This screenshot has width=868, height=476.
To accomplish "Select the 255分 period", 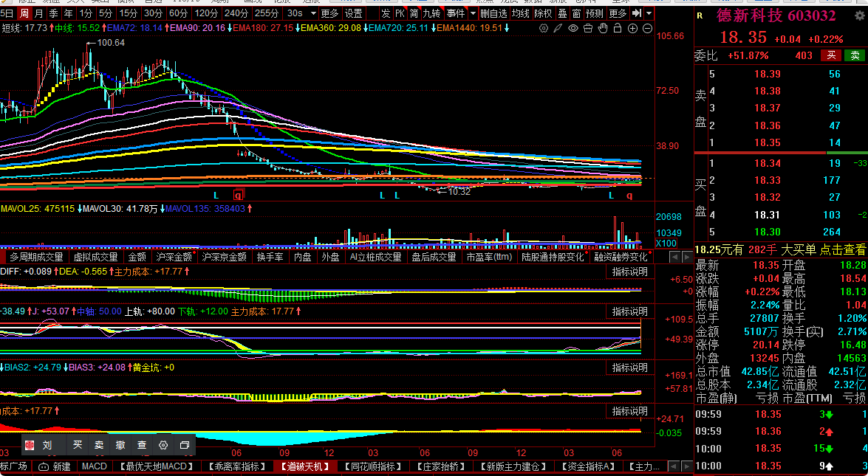I will click(267, 13).
